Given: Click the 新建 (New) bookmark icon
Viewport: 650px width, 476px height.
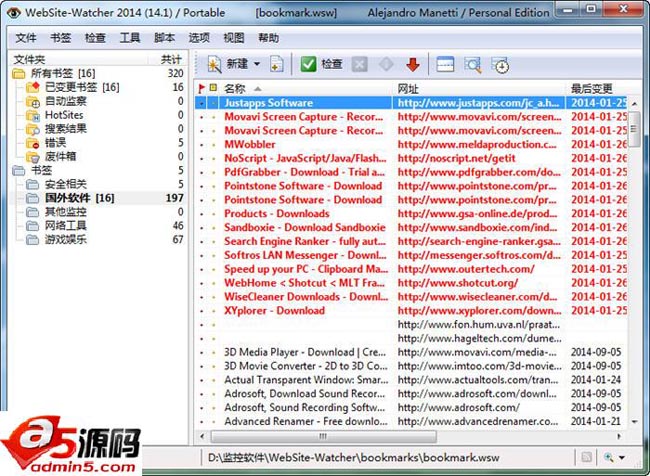Looking at the screenshot, I should [x=214, y=64].
